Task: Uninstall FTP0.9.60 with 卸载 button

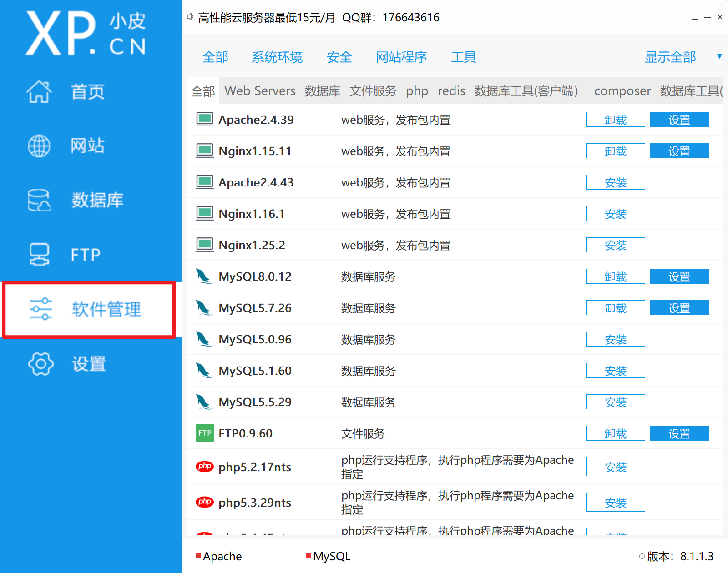Action: pos(616,433)
